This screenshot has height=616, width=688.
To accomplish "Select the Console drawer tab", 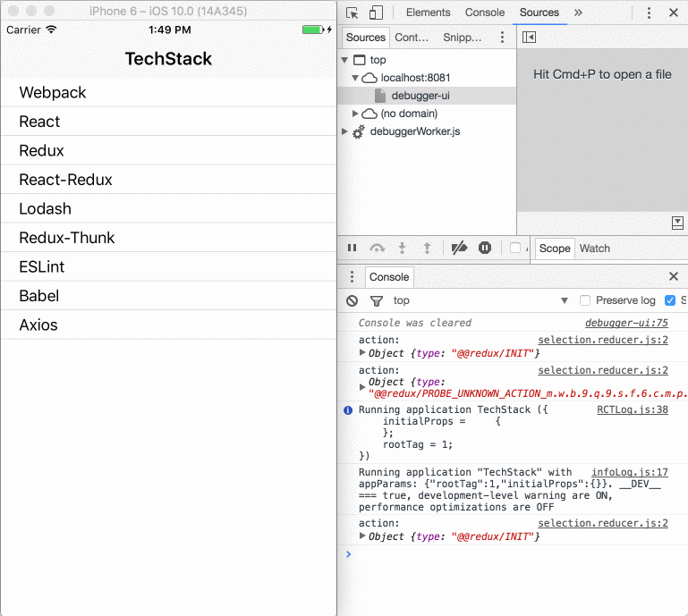I will (389, 277).
